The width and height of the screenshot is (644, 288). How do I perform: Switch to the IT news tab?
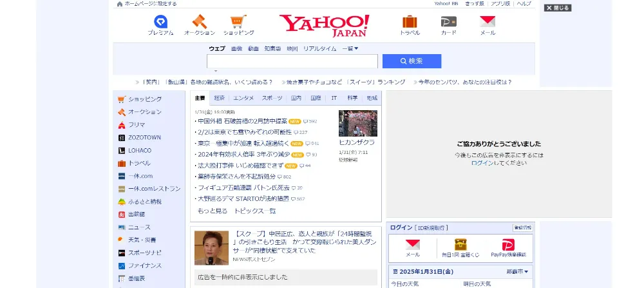click(334, 98)
